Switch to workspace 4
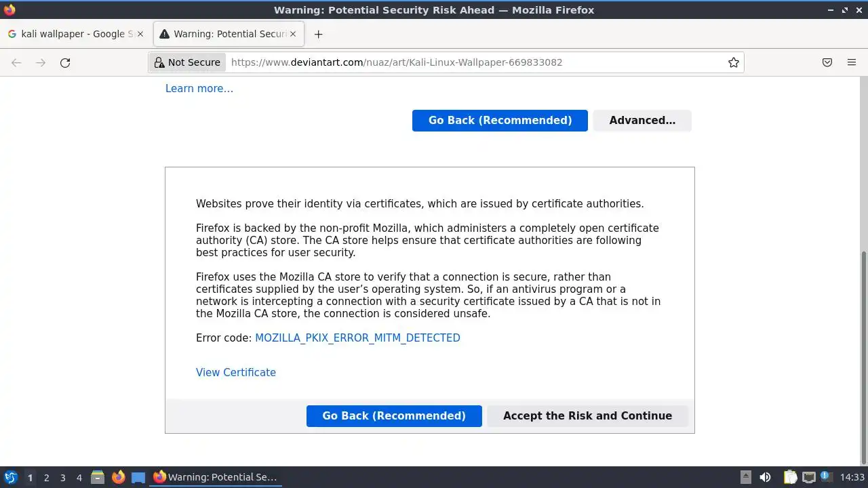 [79, 477]
